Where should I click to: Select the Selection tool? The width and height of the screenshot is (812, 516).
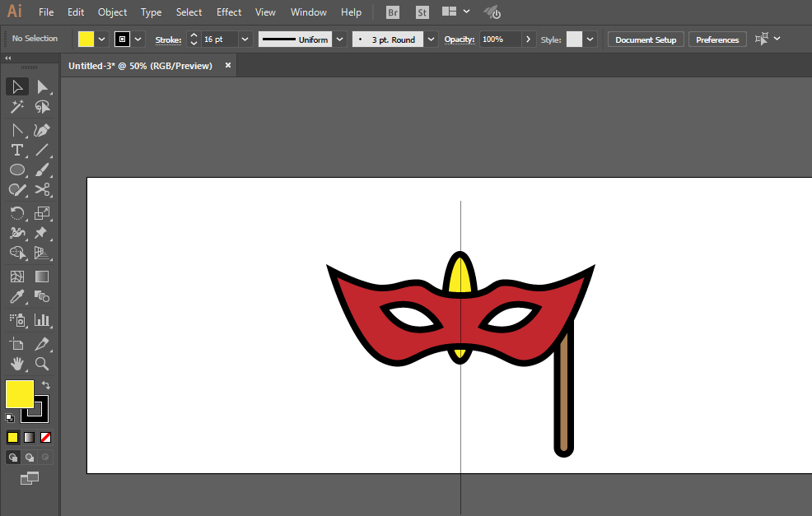(x=17, y=86)
